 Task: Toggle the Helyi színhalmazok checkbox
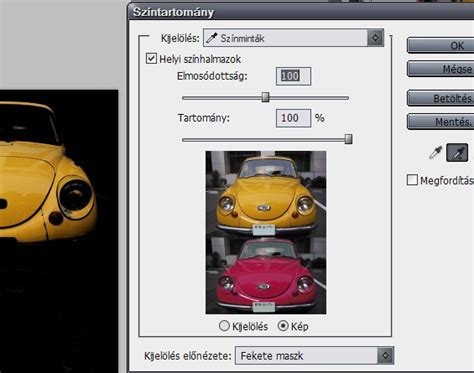tap(151, 59)
